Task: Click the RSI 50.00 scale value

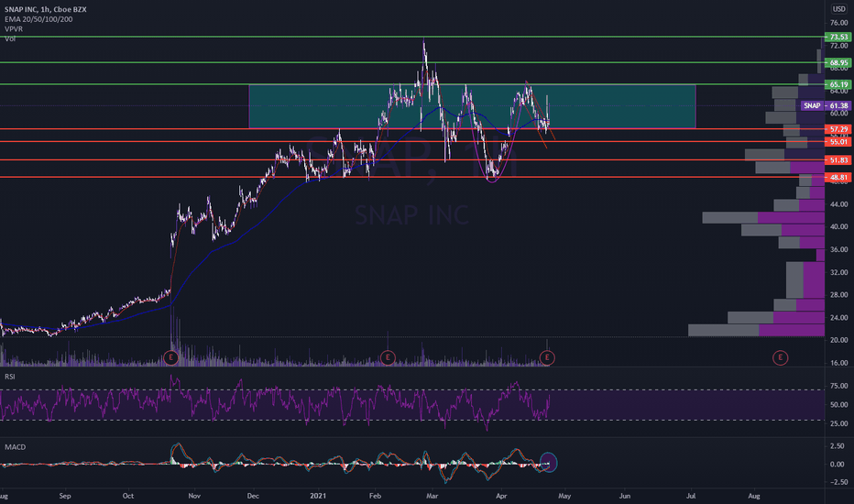Action: [x=838, y=405]
